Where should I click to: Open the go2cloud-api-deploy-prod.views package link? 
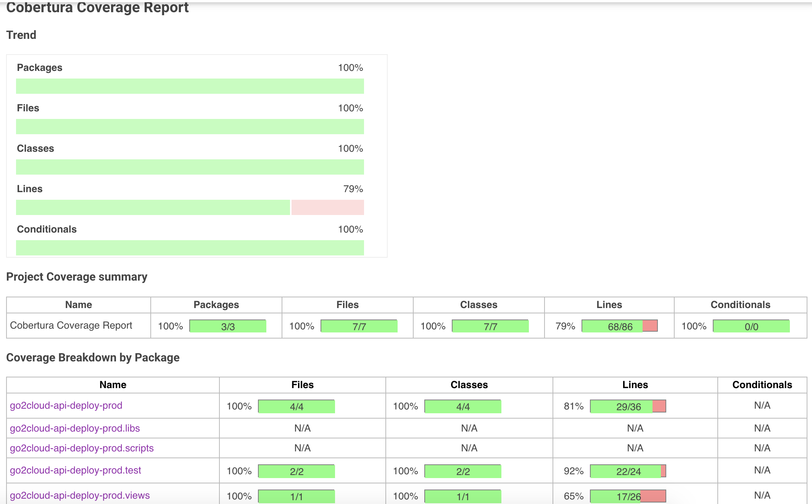coord(80,495)
